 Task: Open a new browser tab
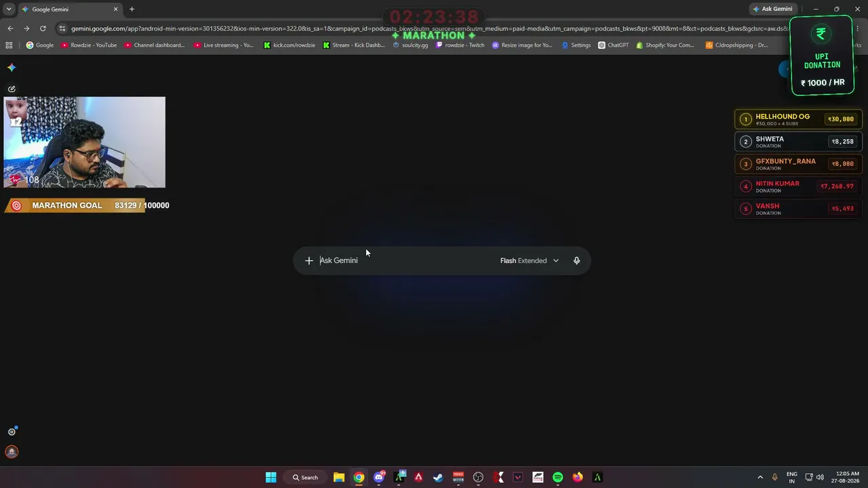point(132,9)
